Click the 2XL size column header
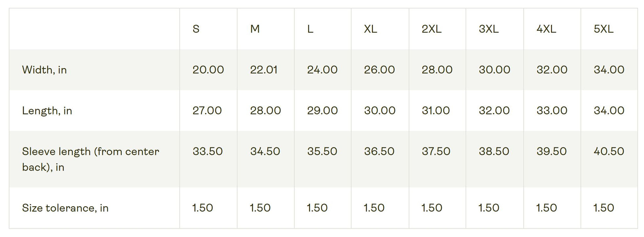Viewport: 644px width, 237px height. [432, 29]
